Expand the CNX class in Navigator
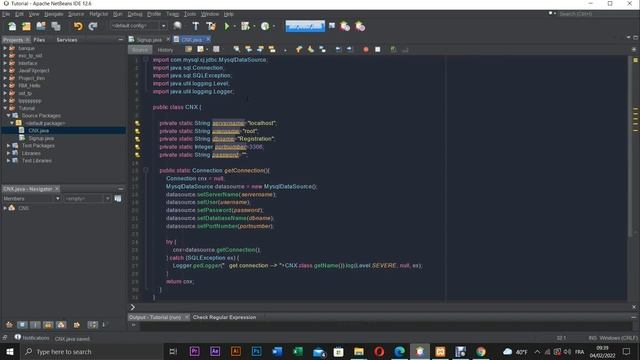The height and width of the screenshot is (360, 640). [x=5, y=208]
